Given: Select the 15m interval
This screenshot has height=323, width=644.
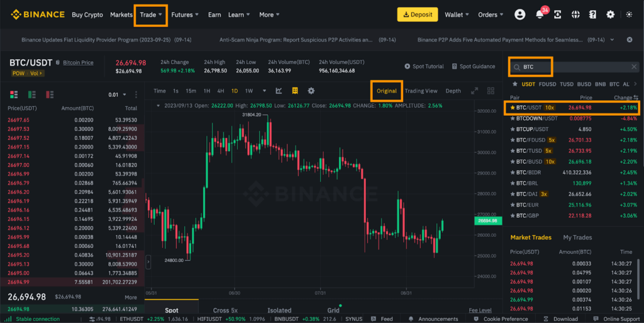Looking at the screenshot, I should (x=191, y=91).
